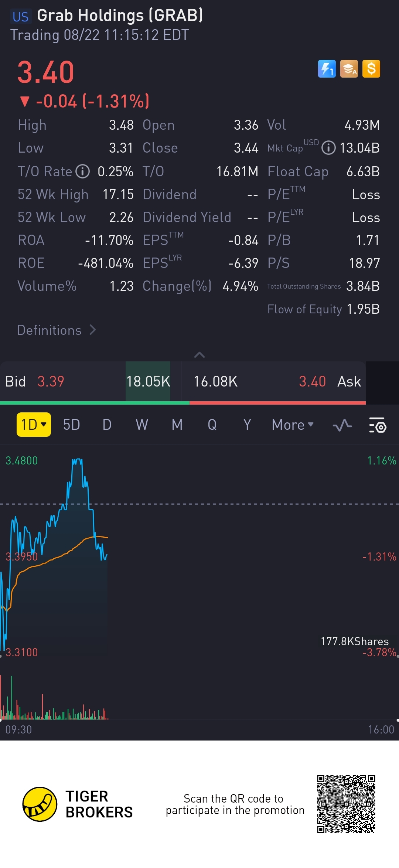Open the 1D timeframe dropdown

tap(34, 425)
